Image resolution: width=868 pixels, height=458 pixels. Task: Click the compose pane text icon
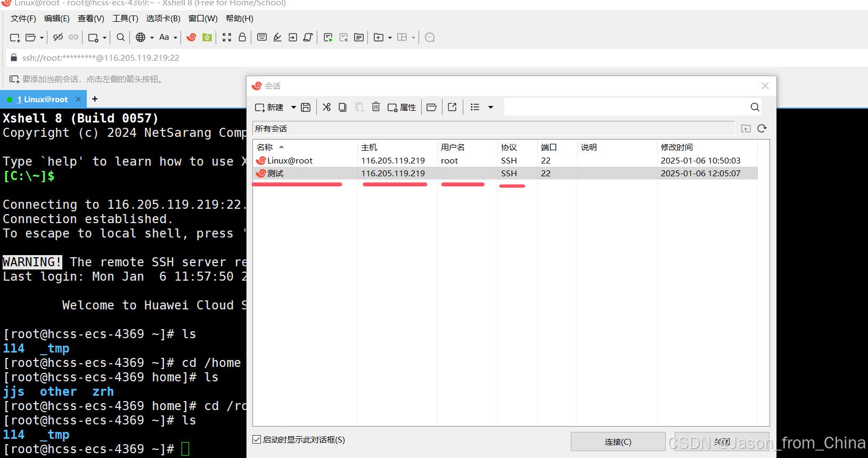click(359, 37)
